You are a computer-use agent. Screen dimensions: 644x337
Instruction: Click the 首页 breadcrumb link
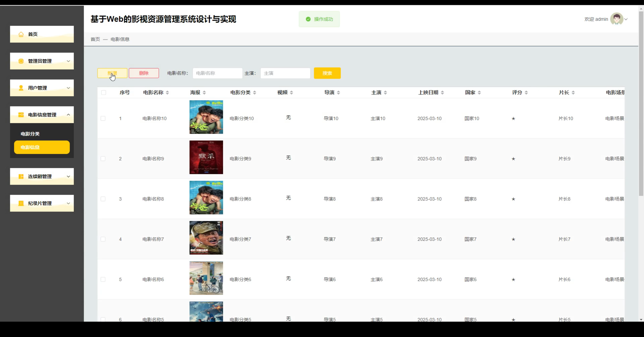95,39
